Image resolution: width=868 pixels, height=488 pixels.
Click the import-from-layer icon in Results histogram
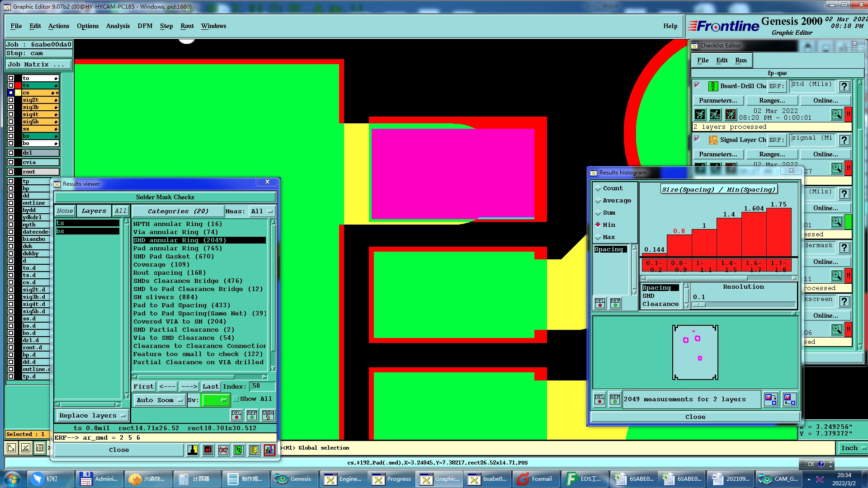coord(790,399)
